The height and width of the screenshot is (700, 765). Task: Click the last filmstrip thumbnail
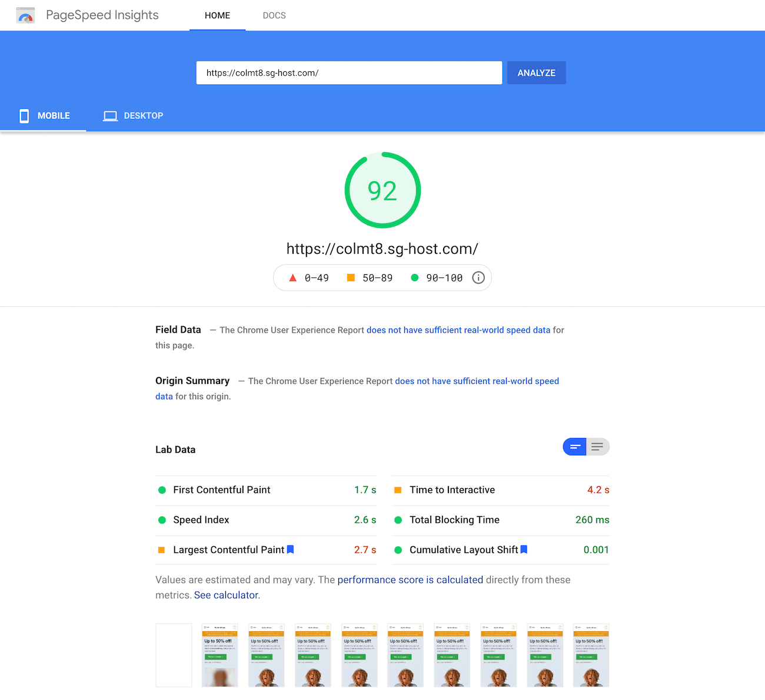click(x=591, y=655)
